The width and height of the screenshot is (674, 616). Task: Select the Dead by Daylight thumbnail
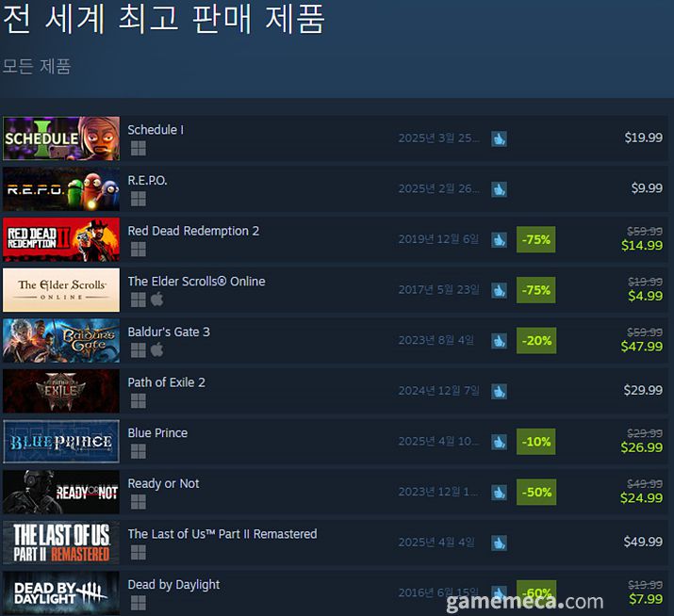(61, 593)
